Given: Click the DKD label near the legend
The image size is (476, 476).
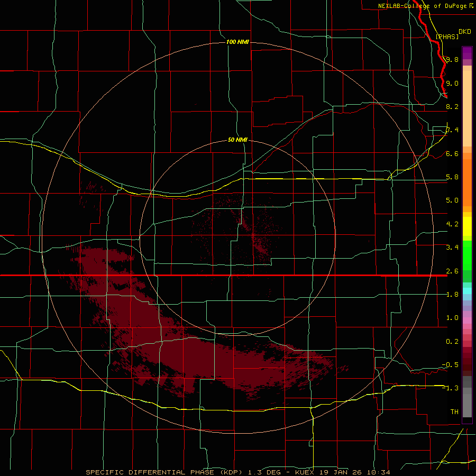Looking at the screenshot, I should 465,31.
